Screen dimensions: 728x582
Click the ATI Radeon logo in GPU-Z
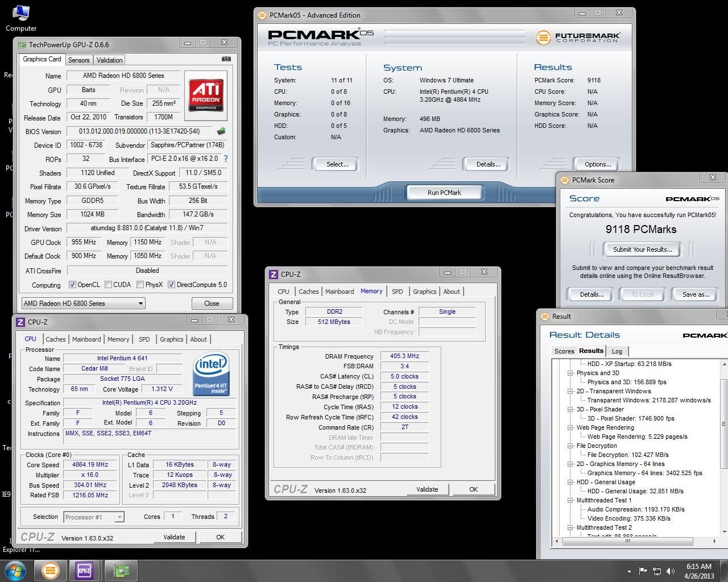(x=206, y=95)
